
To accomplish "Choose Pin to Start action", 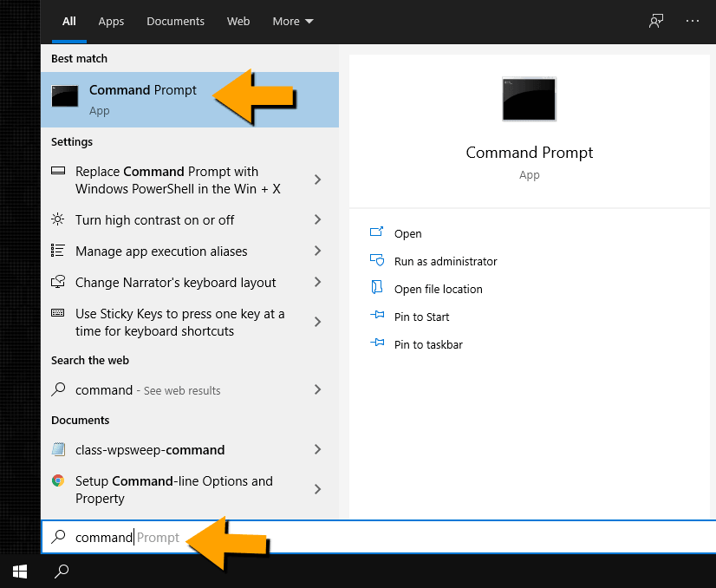I will point(421,317).
